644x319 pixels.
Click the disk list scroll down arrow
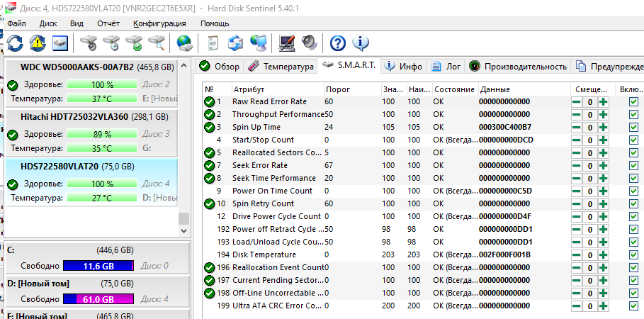click(x=183, y=231)
